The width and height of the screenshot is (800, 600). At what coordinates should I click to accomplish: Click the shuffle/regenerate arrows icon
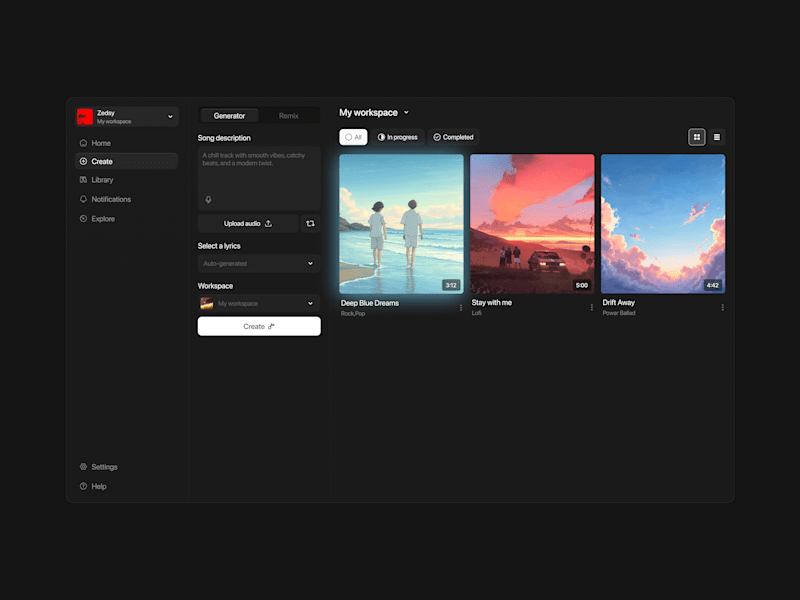pos(310,223)
